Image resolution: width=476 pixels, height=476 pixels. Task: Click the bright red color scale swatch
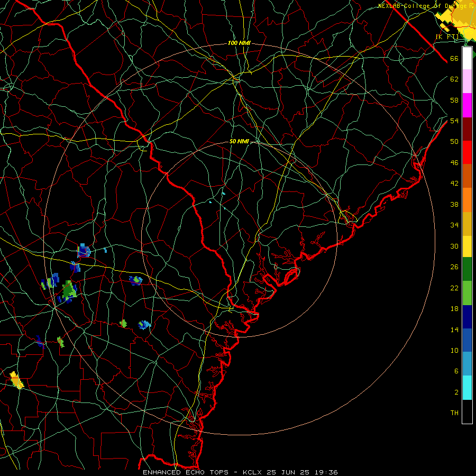(467, 152)
